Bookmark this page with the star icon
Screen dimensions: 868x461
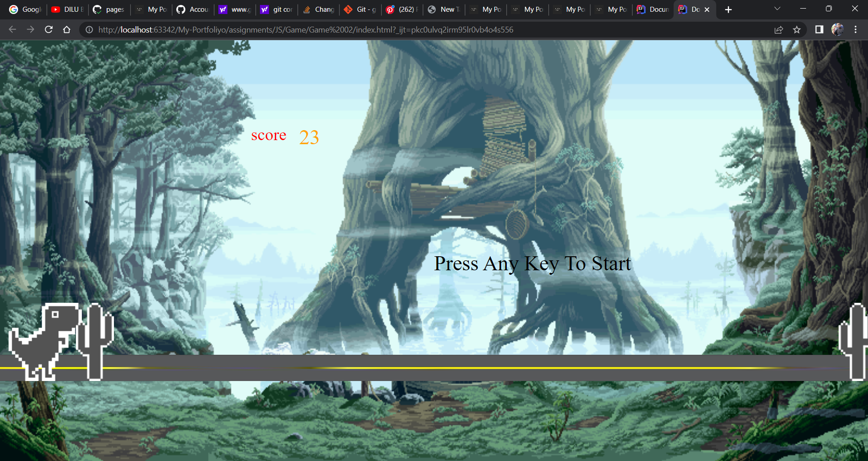pyautogui.click(x=797, y=30)
